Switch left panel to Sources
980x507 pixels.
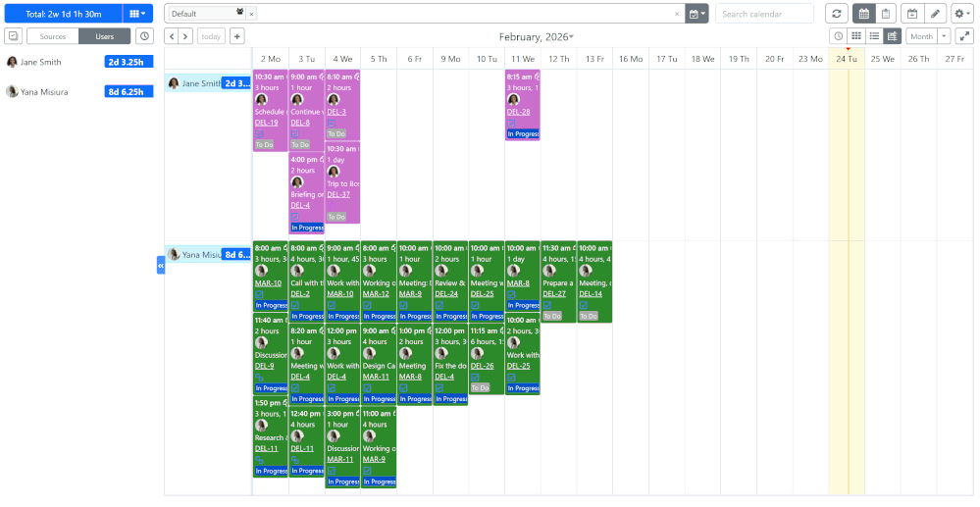[x=53, y=36]
